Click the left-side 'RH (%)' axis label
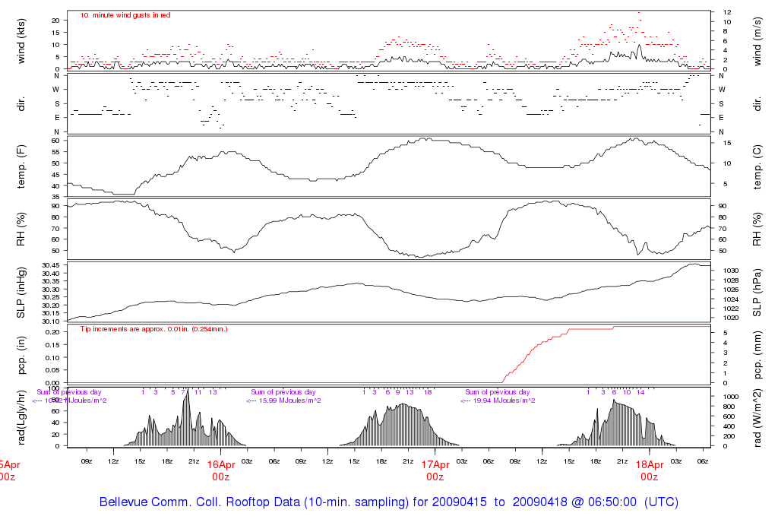Screen dimensions: 778x532 [x=21, y=230]
